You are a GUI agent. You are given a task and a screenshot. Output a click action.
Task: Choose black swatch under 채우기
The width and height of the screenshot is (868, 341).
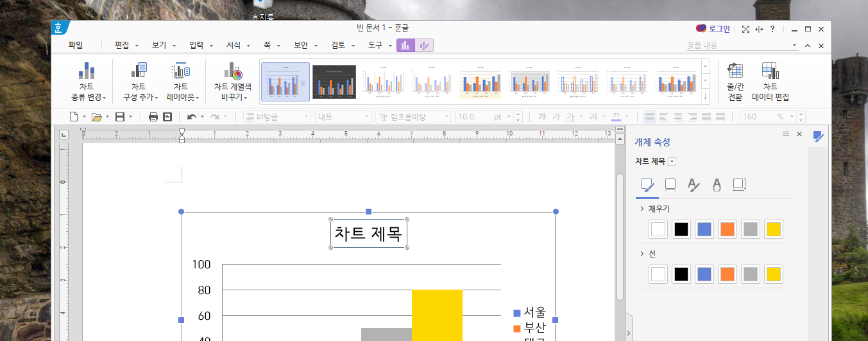(681, 229)
